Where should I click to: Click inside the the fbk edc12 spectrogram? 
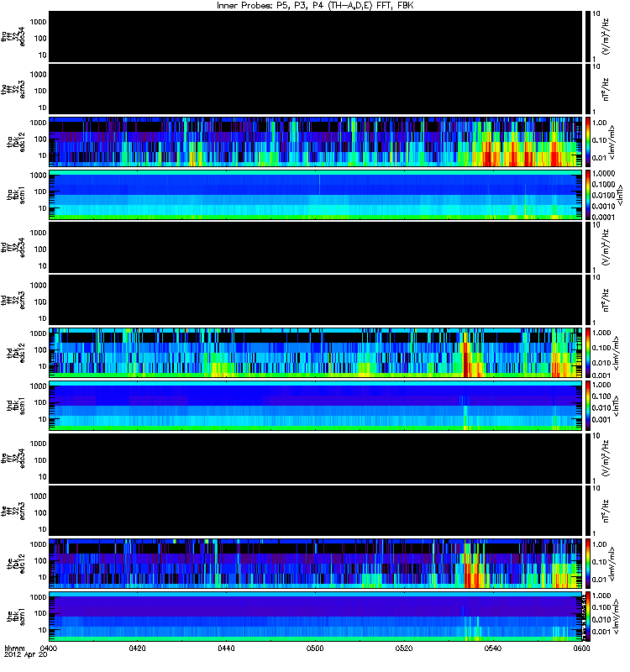(x=315, y=564)
